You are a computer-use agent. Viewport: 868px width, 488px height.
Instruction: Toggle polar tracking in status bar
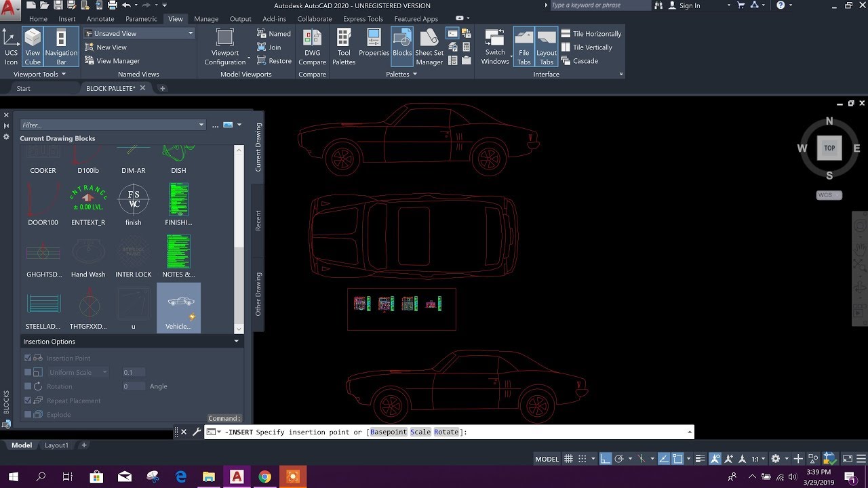click(618, 459)
